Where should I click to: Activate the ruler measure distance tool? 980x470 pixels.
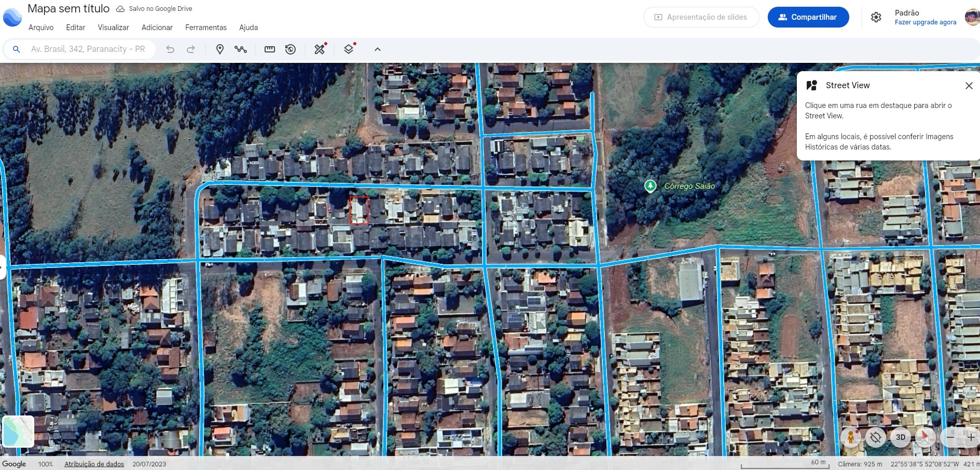(x=270, y=49)
